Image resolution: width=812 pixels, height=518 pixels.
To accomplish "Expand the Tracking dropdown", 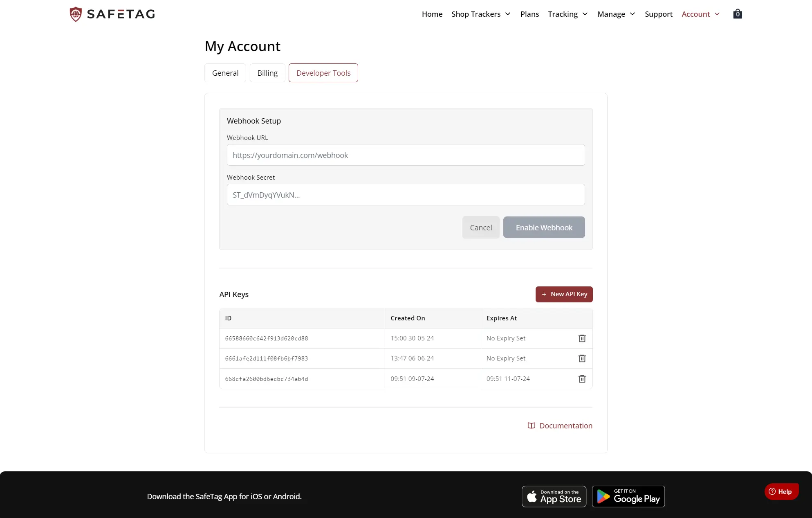I will 568,14.
